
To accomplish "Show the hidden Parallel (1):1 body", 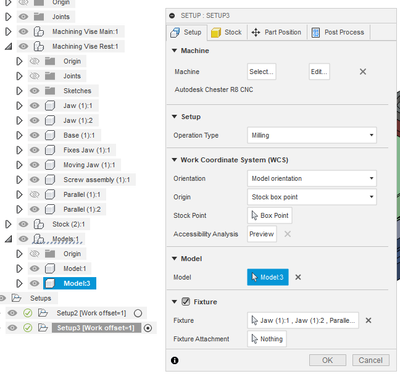I will 34,194.
